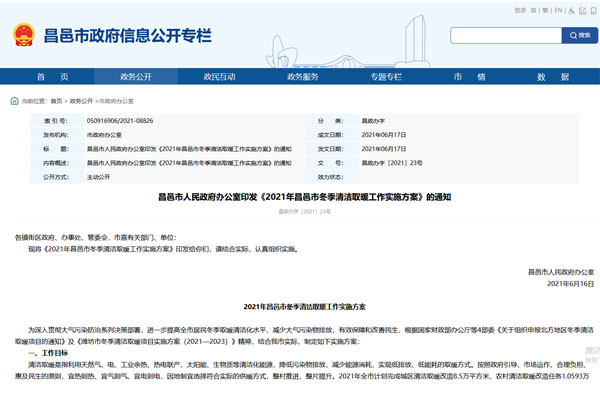Click the 搜索 search button
Viewport: 600px width, 398px height.
pos(580,36)
